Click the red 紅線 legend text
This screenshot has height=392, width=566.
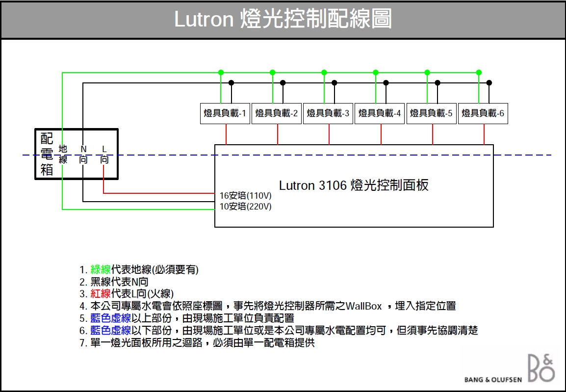[101, 294]
